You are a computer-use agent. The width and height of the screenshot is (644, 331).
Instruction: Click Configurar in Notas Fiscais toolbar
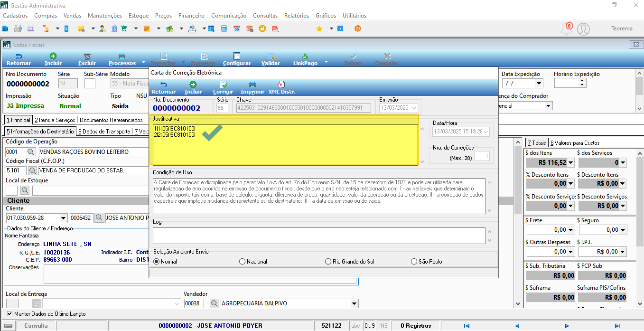(x=237, y=59)
